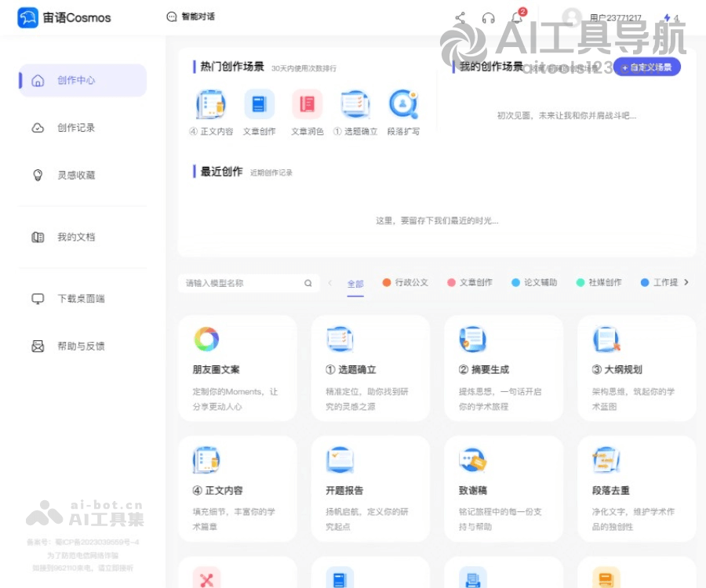Open ① 选题确立 in popular scenes
The width and height of the screenshot is (706, 588).
pyautogui.click(x=355, y=113)
